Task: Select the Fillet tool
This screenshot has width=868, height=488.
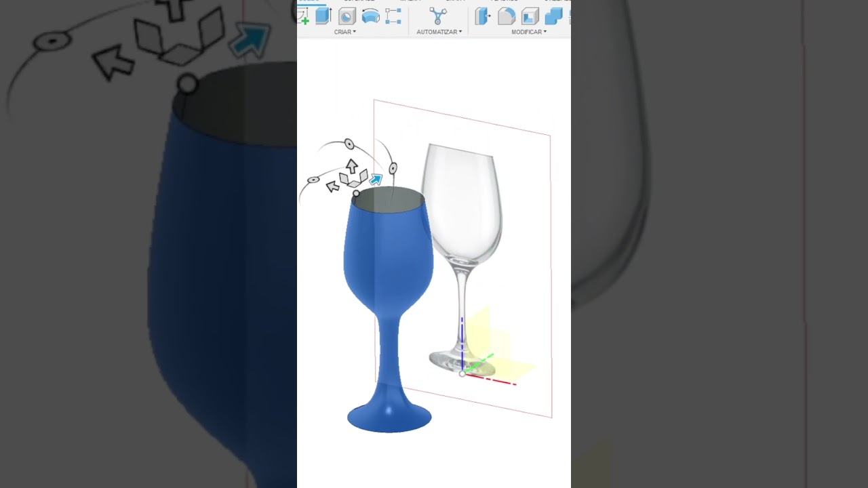Action: pos(507,16)
